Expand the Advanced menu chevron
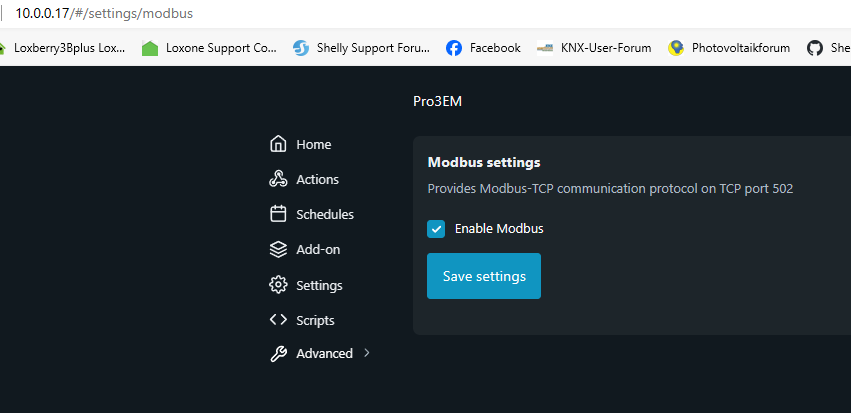This screenshot has width=851, height=413. pos(367,353)
